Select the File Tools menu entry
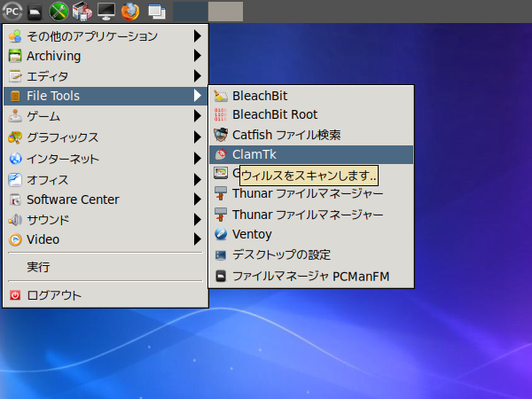 106,96
